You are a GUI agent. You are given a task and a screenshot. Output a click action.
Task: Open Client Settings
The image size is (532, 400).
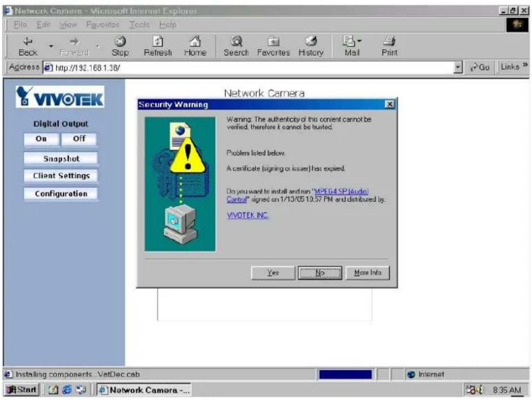click(61, 176)
